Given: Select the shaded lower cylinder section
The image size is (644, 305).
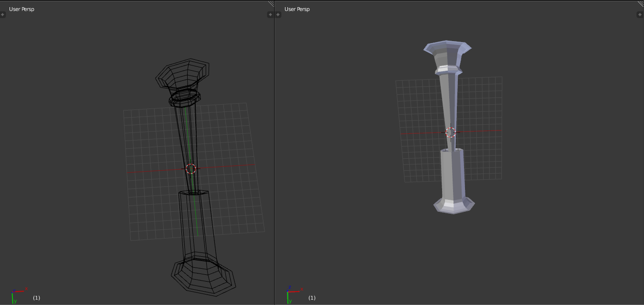Looking at the screenshot, I should [x=452, y=173].
